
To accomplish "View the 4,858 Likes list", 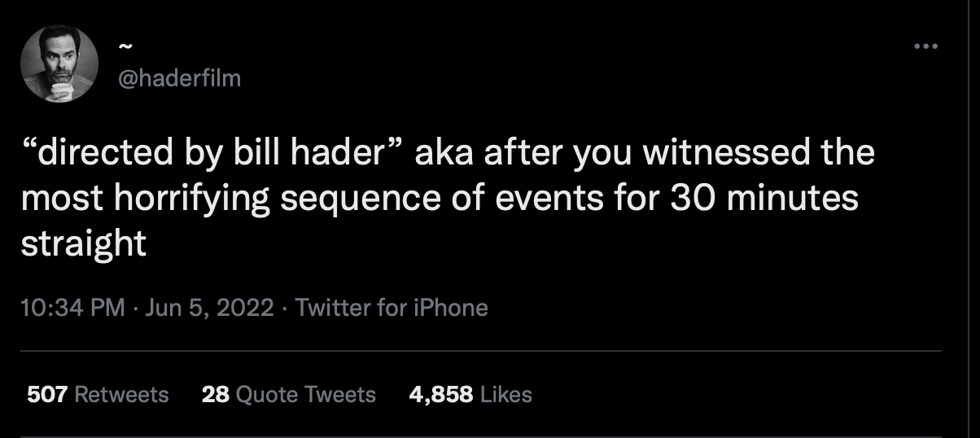I will pyautogui.click(x=470, y=395).
